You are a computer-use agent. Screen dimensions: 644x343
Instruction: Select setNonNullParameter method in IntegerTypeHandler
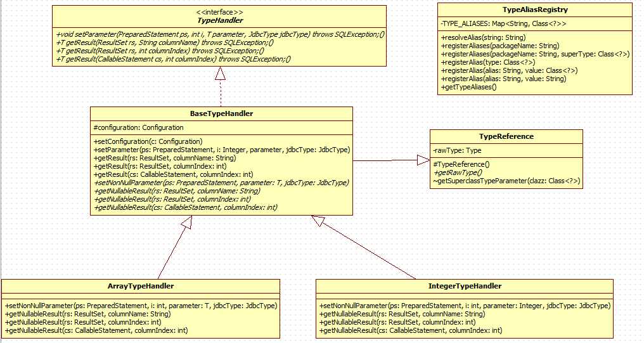(465, 306)
